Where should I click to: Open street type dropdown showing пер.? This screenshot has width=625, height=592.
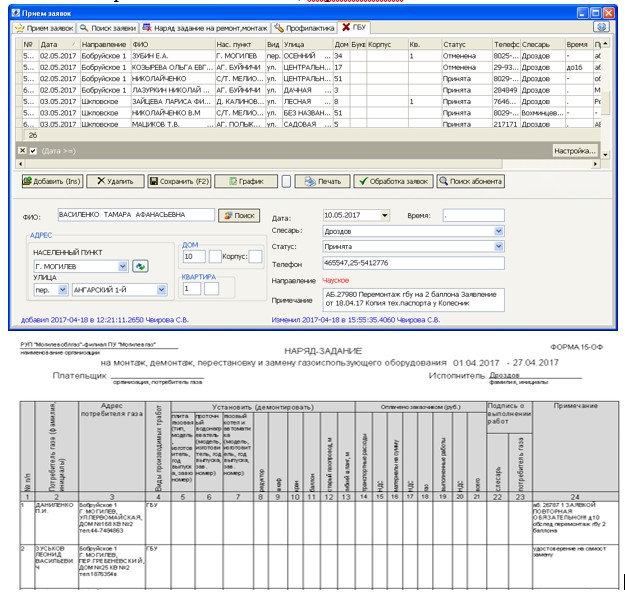coord(63,290)
